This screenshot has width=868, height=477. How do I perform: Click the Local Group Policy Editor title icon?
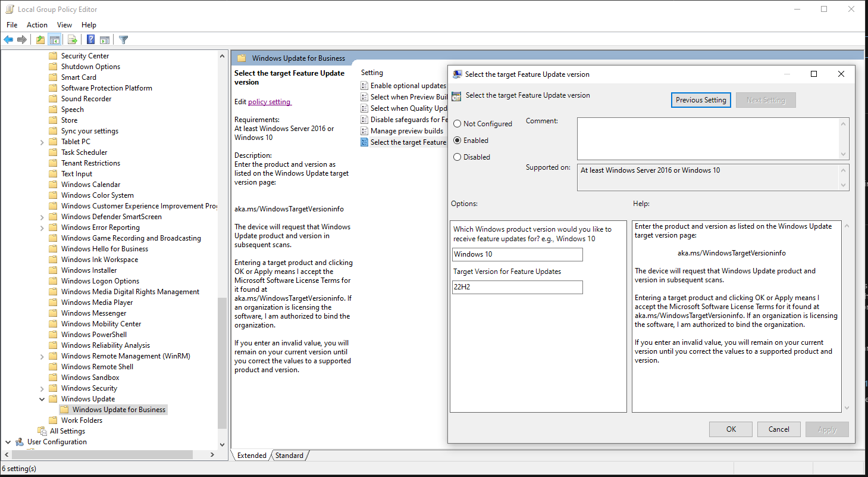pos(10,10)
